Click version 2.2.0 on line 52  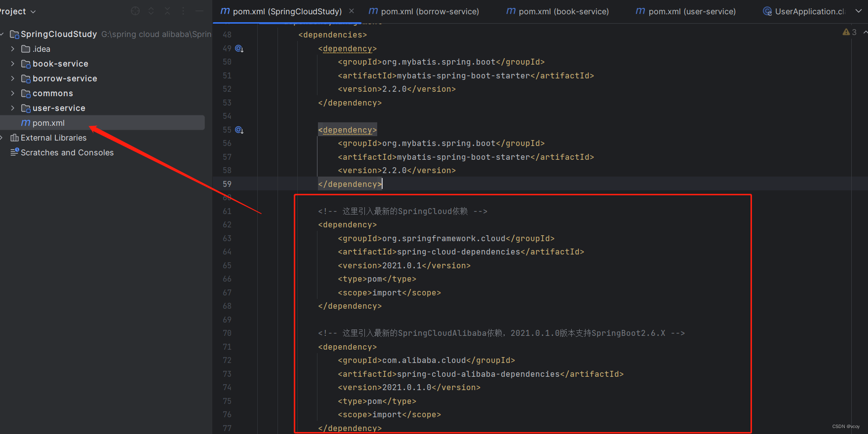coord(395,89)
